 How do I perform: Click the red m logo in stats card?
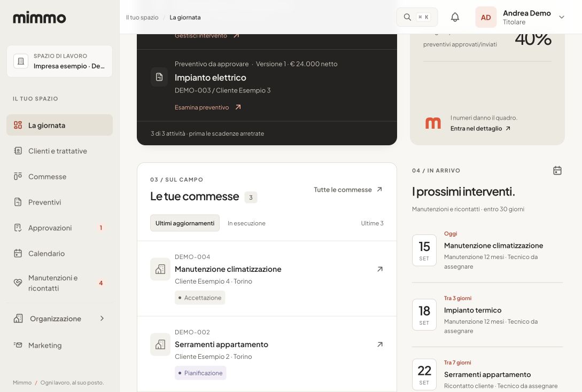pyautogui.click(x=433, y=123)
